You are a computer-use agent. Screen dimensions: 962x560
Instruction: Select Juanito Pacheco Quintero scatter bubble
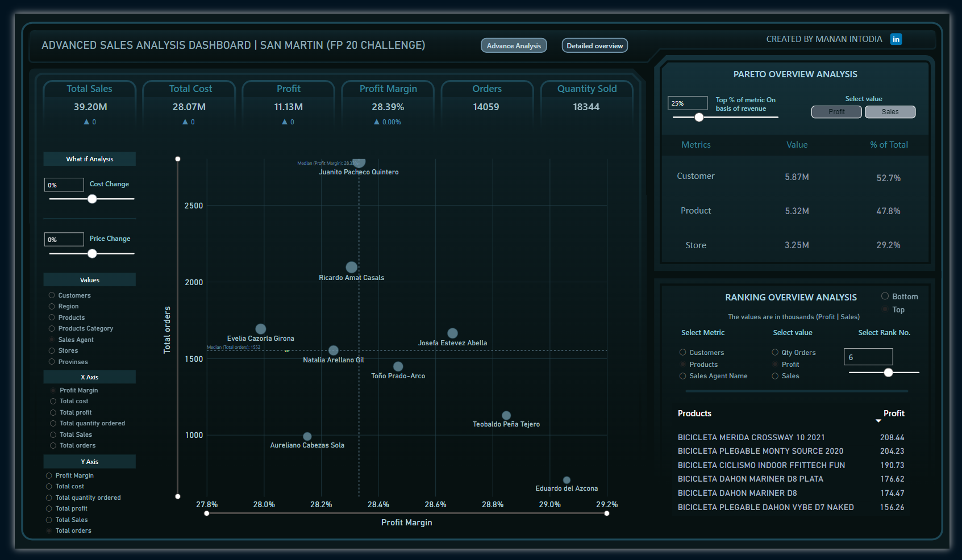pyautogui.click(x=359, y=163)
